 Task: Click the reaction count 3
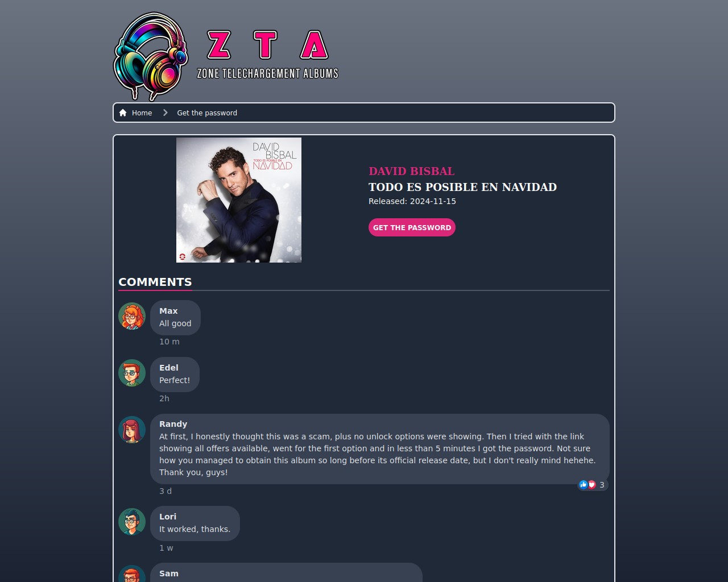click(x=602, y=485)
